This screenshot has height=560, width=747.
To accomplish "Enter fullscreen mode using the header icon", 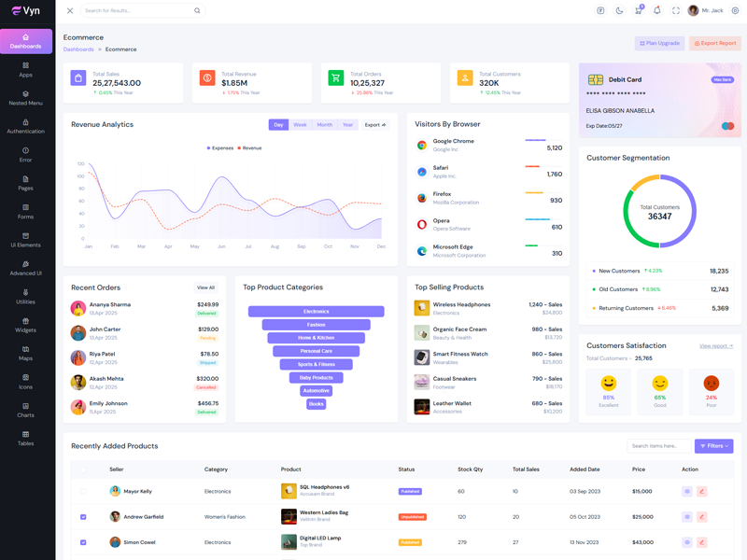I will 676,10.
